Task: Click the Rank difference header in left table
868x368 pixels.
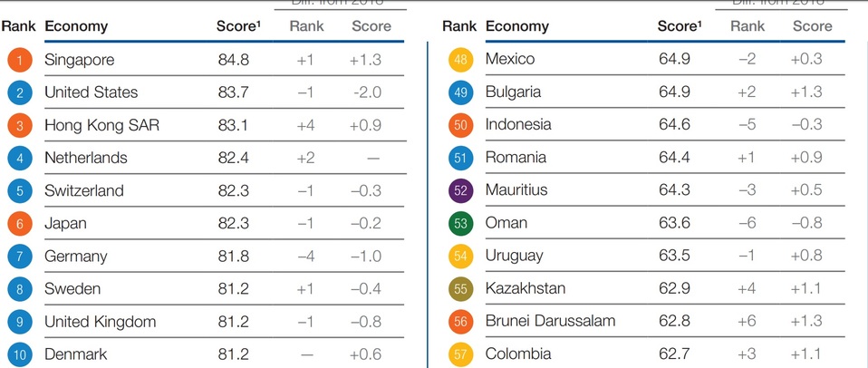Action: click(306, 26)
